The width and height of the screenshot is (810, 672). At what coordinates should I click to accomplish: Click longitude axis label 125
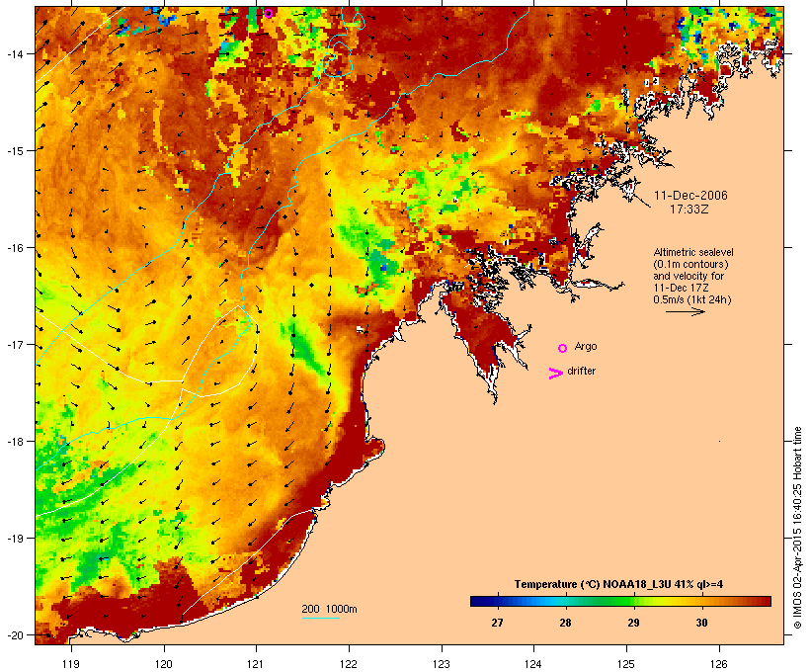[x=626, y=664]
